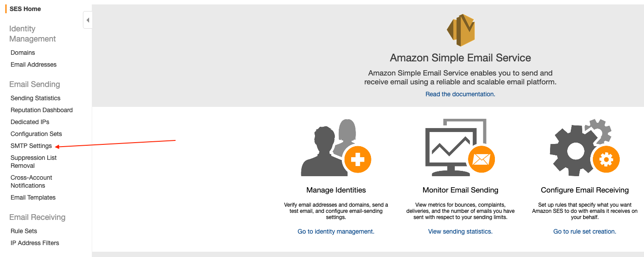This screenshot has height=257, width=644.
Task: Click the Read the documentation link
Action: (x=460, y=94)
